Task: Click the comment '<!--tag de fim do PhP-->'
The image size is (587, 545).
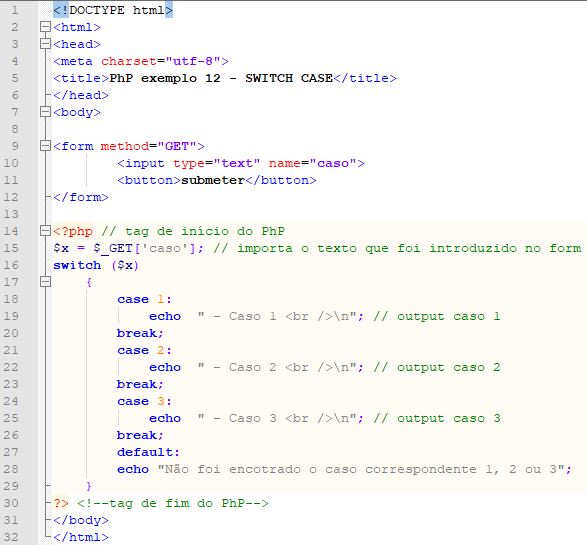Action: [x=173, y=503]
